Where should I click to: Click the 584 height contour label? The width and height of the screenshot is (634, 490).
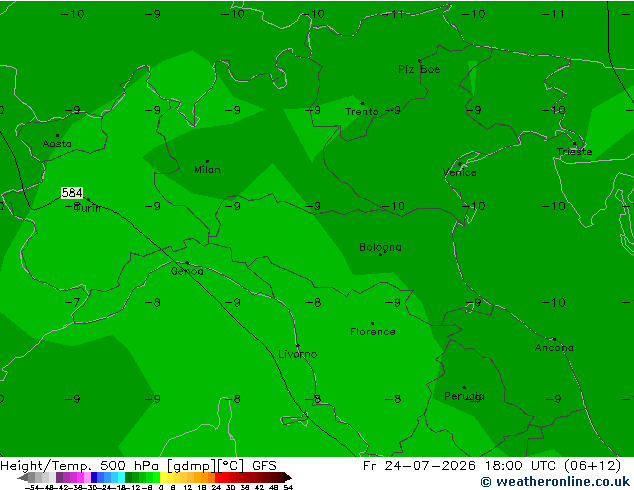(72, 193)
